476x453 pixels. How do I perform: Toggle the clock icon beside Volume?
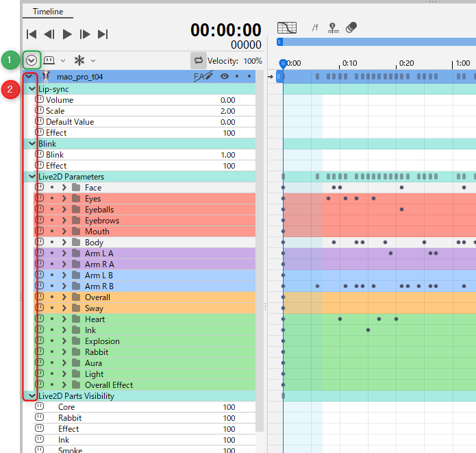point(39,100)
